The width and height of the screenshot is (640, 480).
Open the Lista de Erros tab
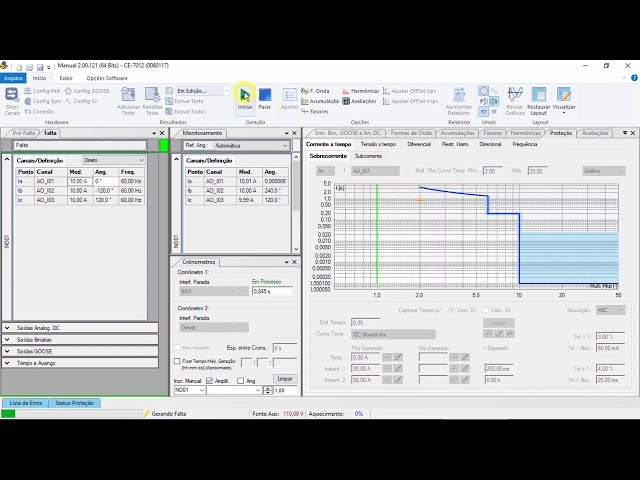[25, 403]
